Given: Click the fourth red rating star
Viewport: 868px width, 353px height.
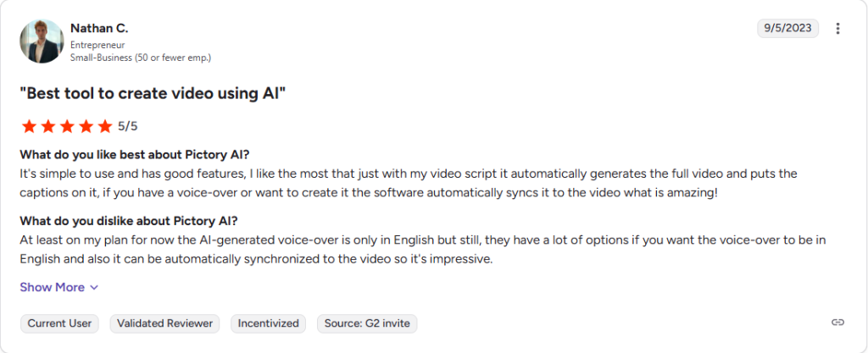Looking at the screenshot, I should 86,126.
